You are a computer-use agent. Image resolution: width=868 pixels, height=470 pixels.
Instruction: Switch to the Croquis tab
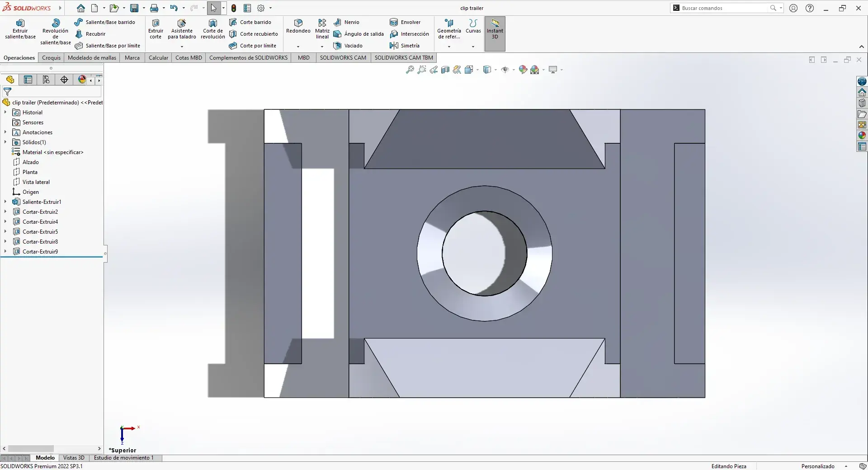tap(51, 58)
